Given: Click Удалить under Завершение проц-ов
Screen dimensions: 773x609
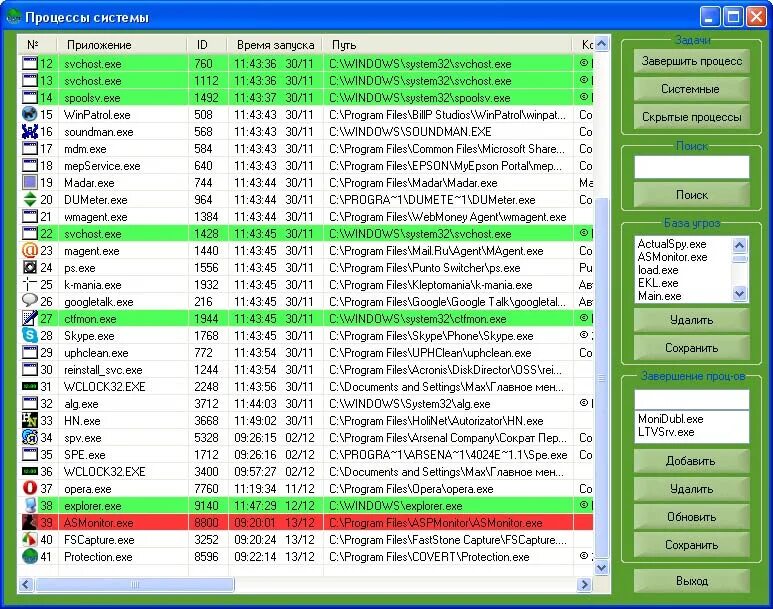Looking at the screenshot, I should click(692, 489).
